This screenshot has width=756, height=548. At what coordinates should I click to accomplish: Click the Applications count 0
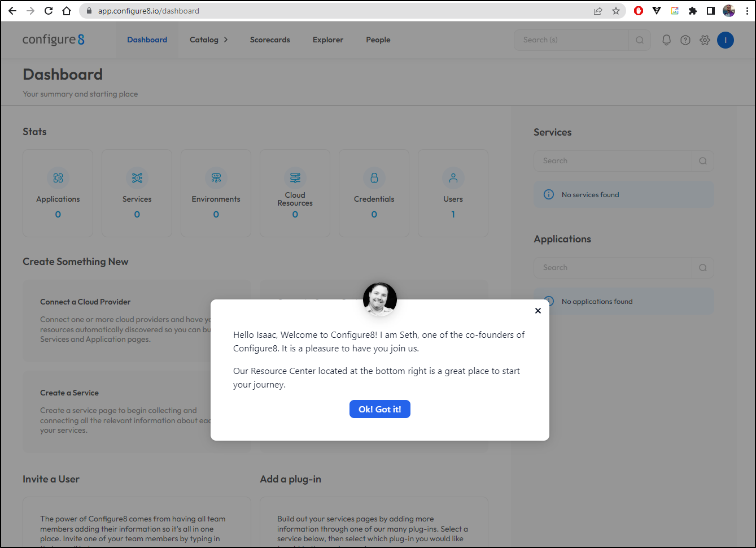click(58, 215)
